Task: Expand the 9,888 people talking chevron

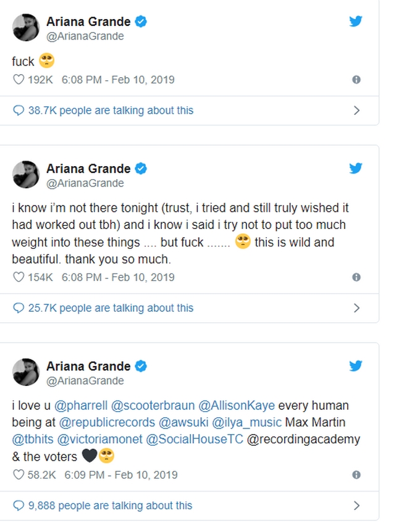Action: click(356, 506)
